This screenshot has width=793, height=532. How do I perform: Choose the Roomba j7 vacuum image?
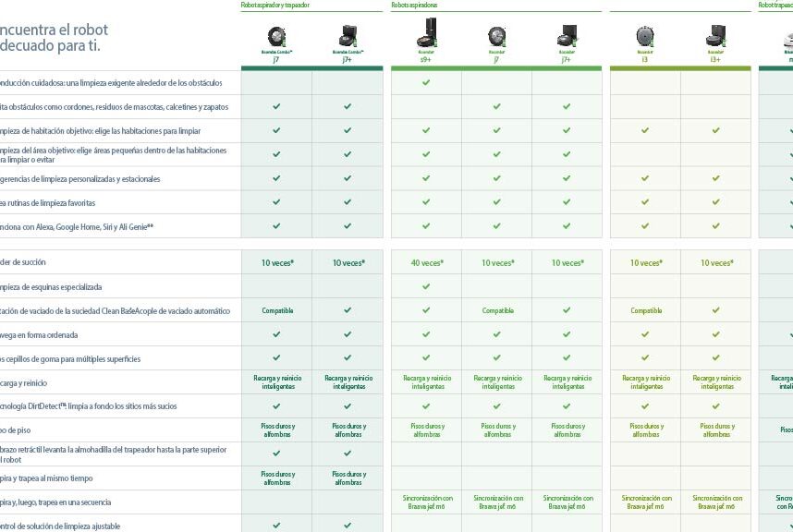(x=496, y=37)
